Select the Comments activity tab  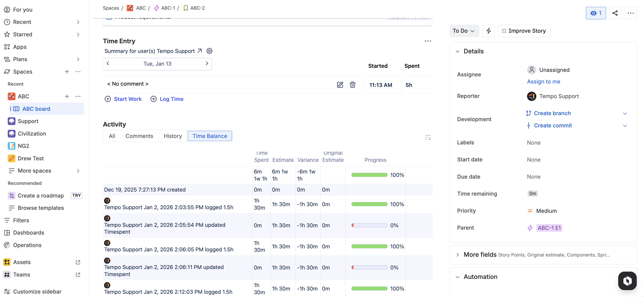pos(139,136)
